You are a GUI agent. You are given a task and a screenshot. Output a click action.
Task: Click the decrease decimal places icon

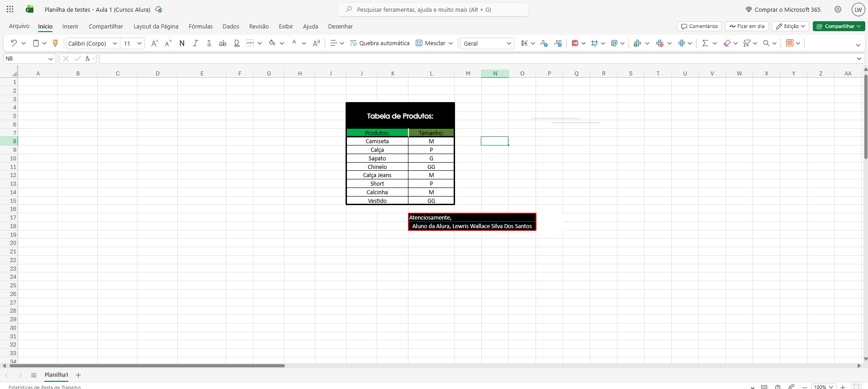[x=544, y=43]
